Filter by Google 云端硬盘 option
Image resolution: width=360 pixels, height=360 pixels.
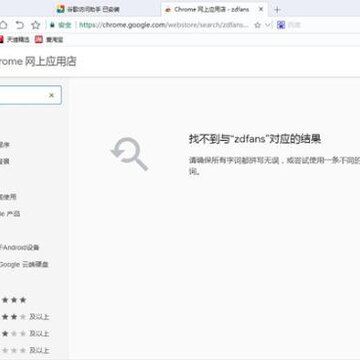coord(24,265)
